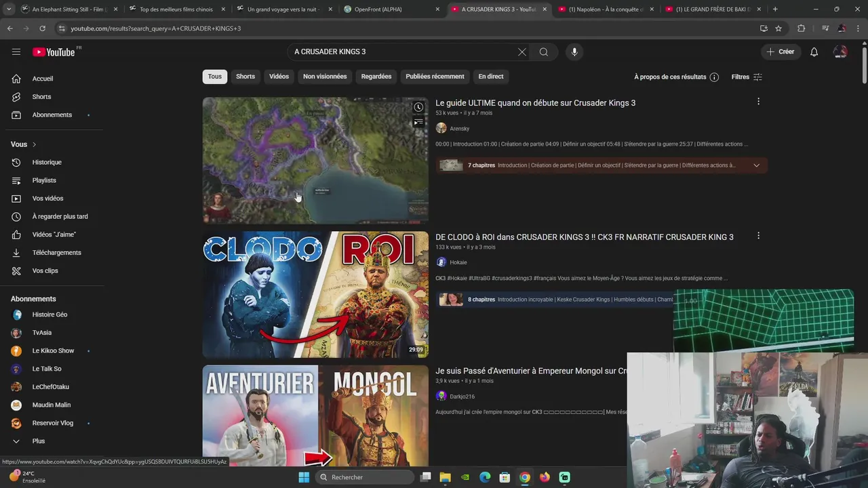Open Le guide ULTIME video title
868x488 pixels.
536,103
